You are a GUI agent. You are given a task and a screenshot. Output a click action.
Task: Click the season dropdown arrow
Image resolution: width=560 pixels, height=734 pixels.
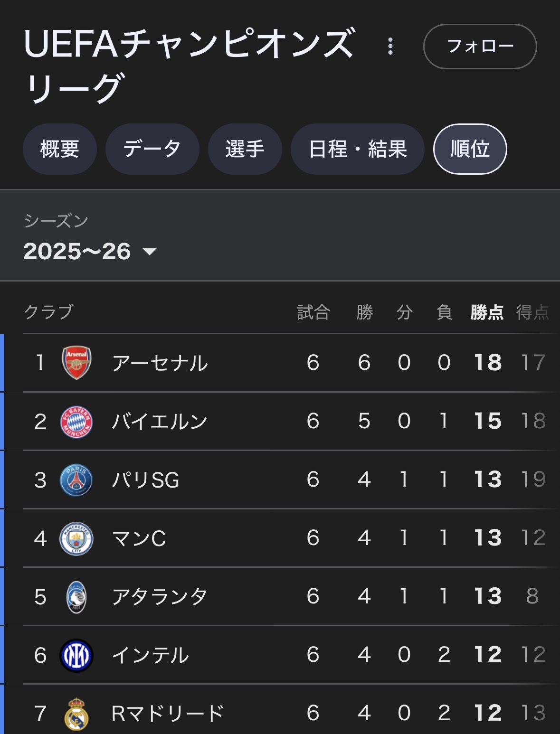tap(150, 252)
